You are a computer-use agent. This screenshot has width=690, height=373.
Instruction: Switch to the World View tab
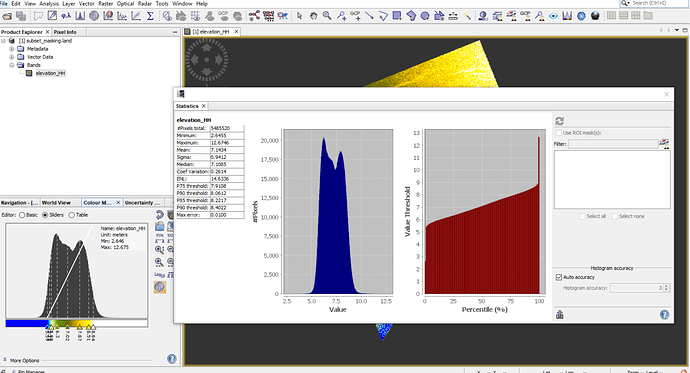pyautogui.click(x=56, y=203)
